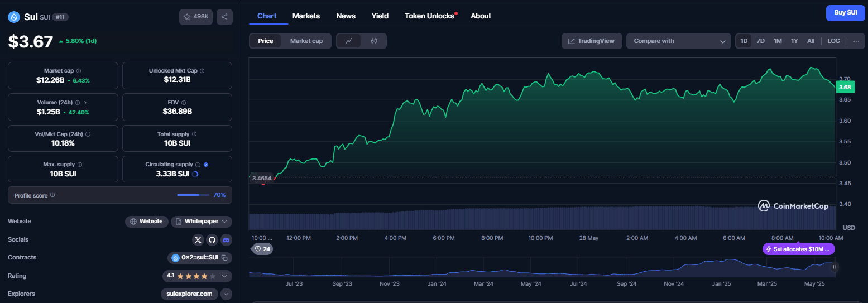Switch chart to line view

(349, 41)
